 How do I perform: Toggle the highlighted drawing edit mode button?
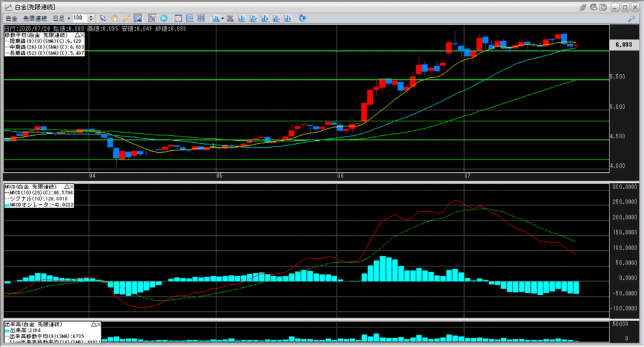point(138,18)
